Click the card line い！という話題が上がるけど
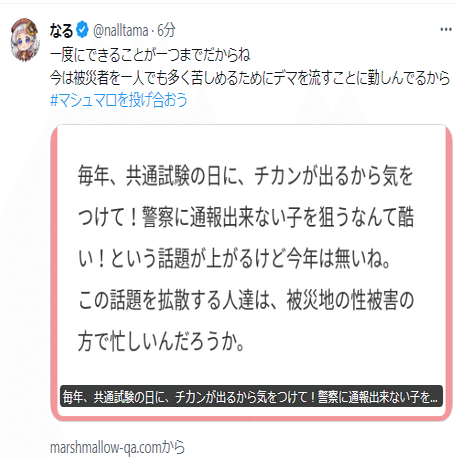458x458 pixels. click(234, 258)
